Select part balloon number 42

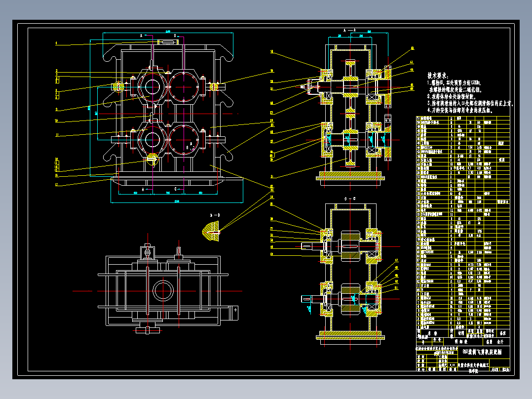[412, 48]
